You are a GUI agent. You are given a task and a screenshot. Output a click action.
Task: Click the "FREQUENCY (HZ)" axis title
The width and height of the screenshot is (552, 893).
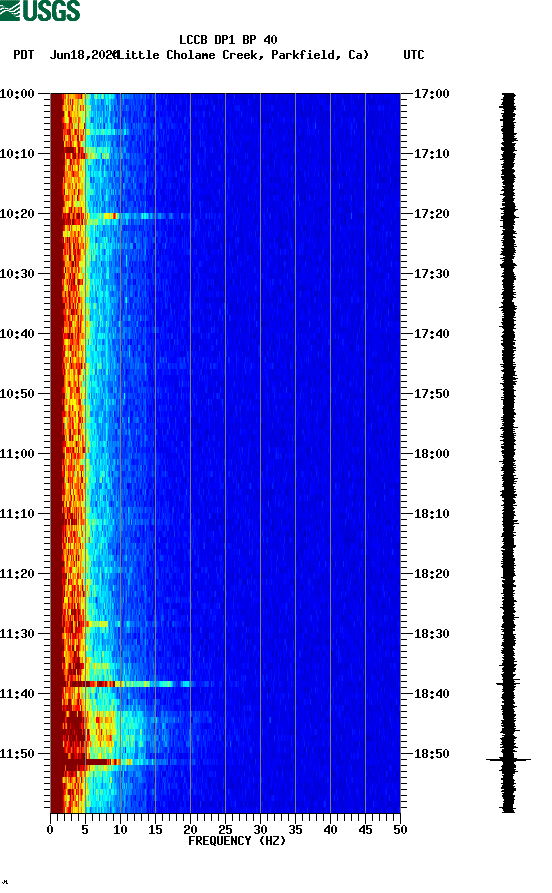(237, 841)
